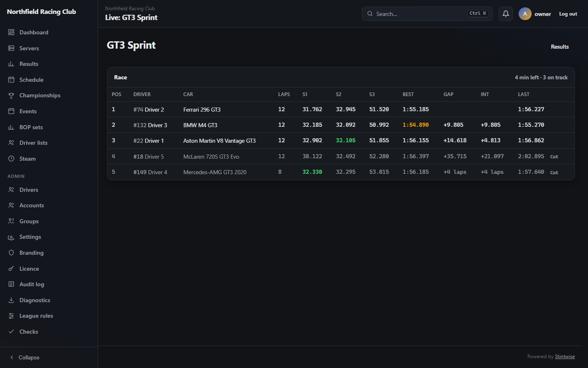Open the Audit log label
The height and width of the screenshot is (368, 588).
click(x=32, y=284)
